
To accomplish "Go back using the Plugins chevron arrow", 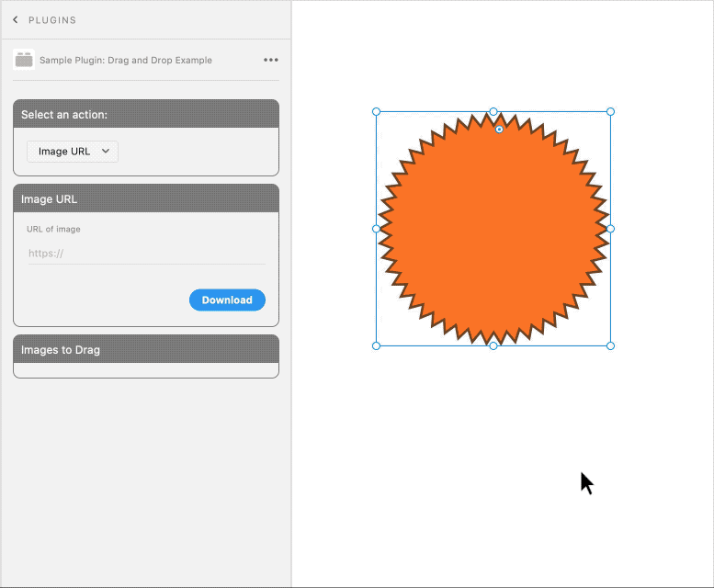I will (x=16, y=19).
